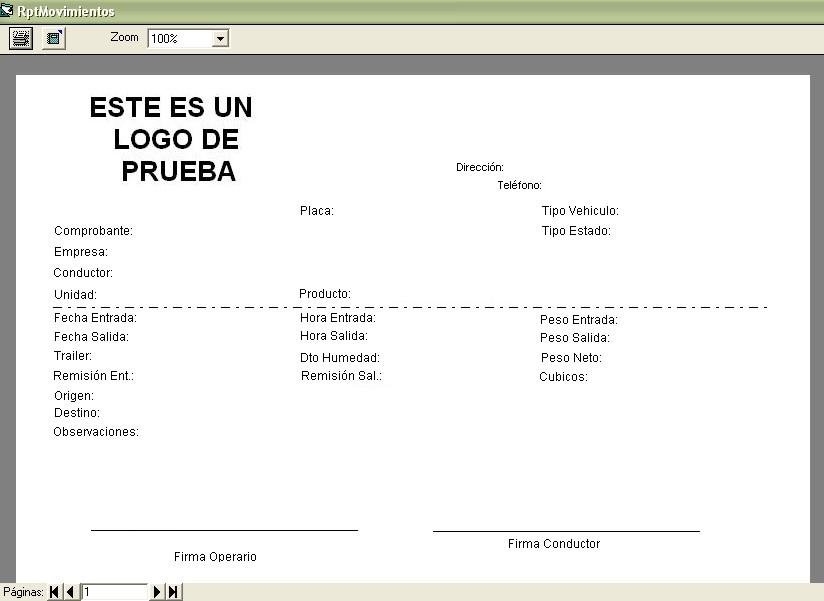Click the test logo heading text
This screenshot has width=824, height=601.
(x=171, y=139)
